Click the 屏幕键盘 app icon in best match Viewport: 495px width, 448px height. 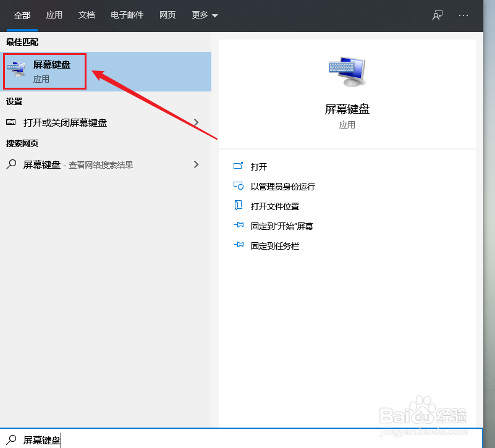coord(17,70)
